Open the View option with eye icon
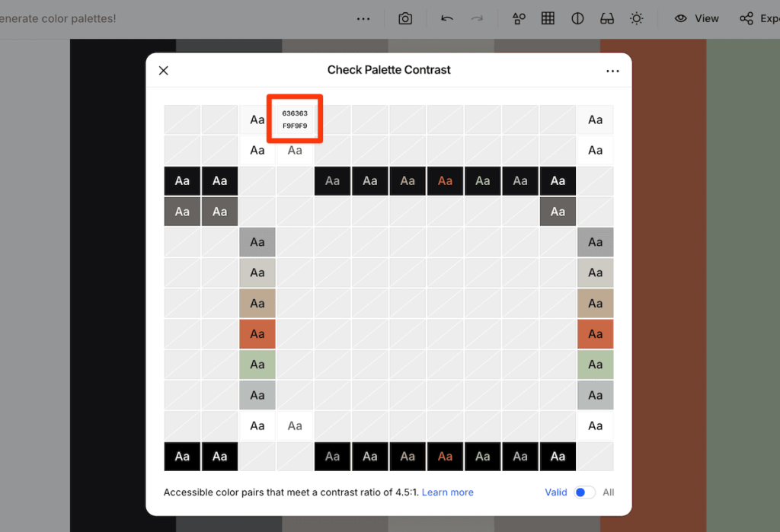Viewport: 780px width, 532px height. coord(696,19)
